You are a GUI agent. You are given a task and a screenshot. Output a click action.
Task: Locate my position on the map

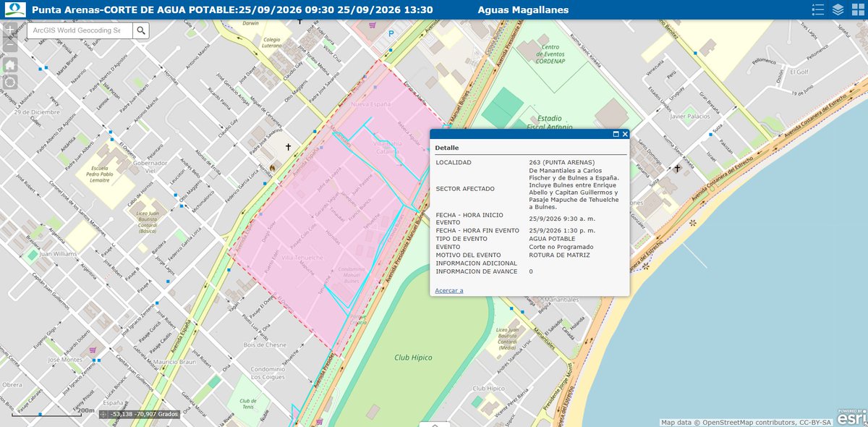tap(10, 82)
